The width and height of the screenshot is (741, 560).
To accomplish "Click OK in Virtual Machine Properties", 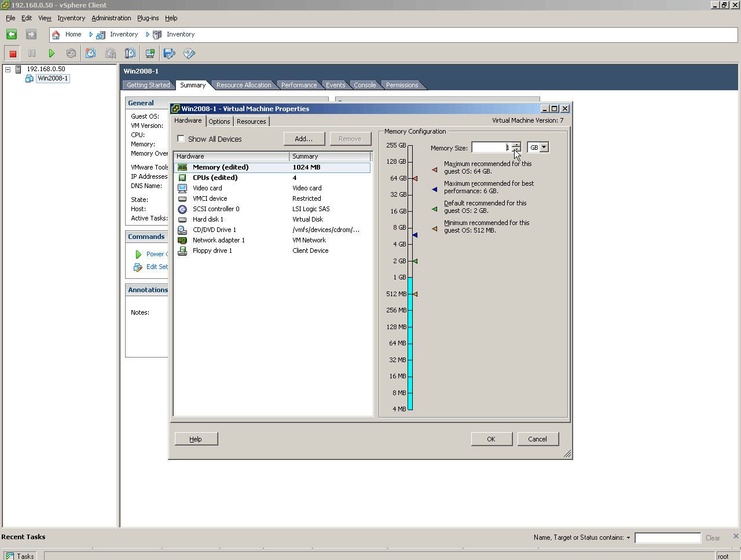I will click(491, 439).
